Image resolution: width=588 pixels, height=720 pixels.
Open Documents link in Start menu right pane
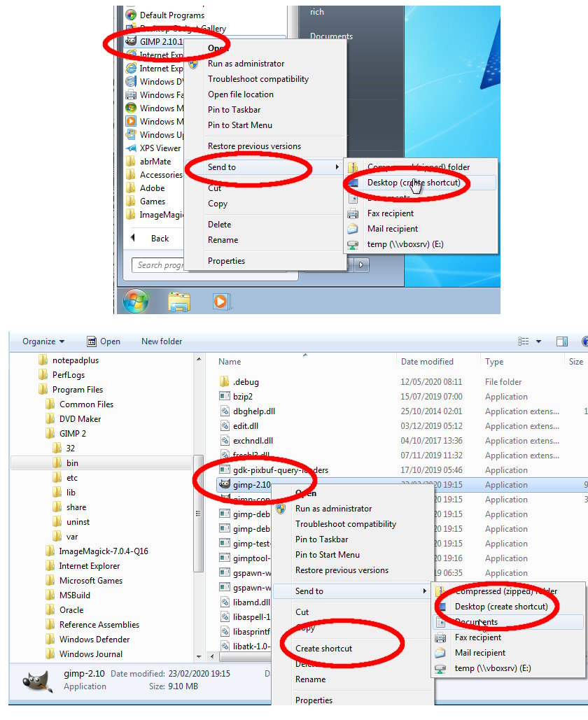click(331, 36)
